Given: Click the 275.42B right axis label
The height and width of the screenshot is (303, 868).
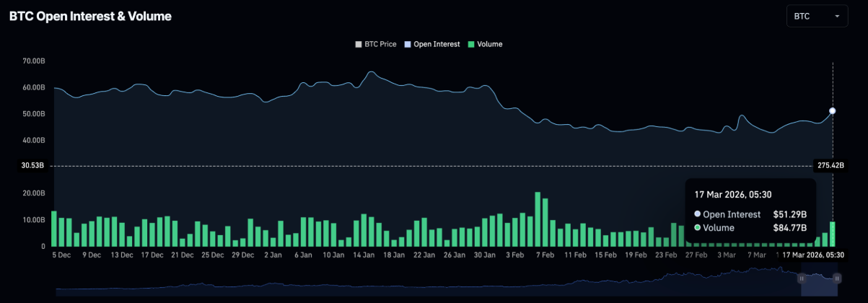Looking at the screenshot, I should pos(830,166).
